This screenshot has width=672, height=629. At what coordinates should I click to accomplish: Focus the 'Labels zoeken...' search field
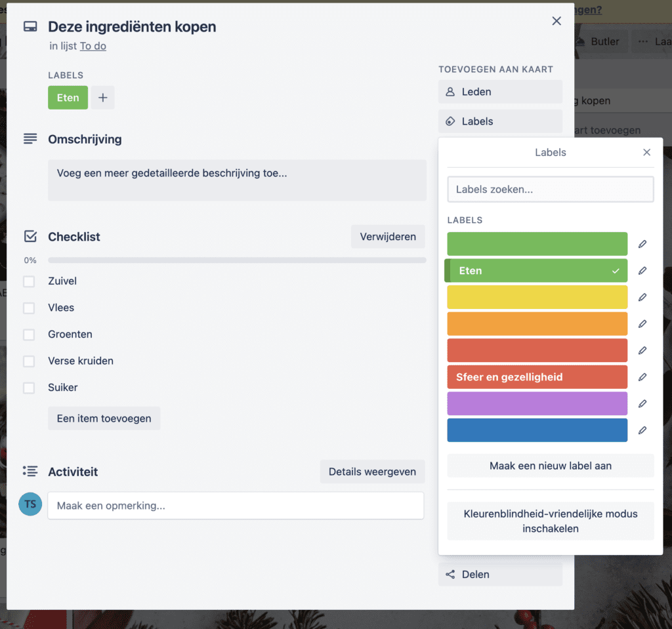[551, 190]
